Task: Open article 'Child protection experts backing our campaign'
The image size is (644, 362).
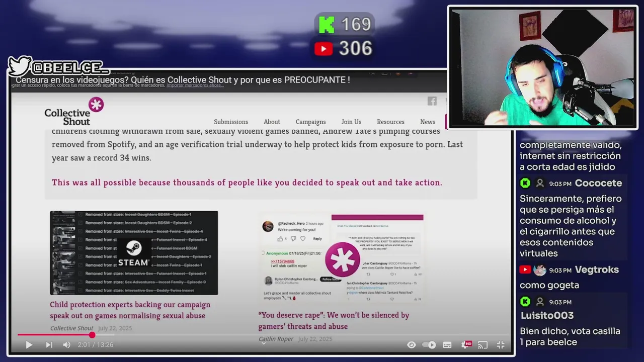Action: pyautogui.click(x=130, y=310)
